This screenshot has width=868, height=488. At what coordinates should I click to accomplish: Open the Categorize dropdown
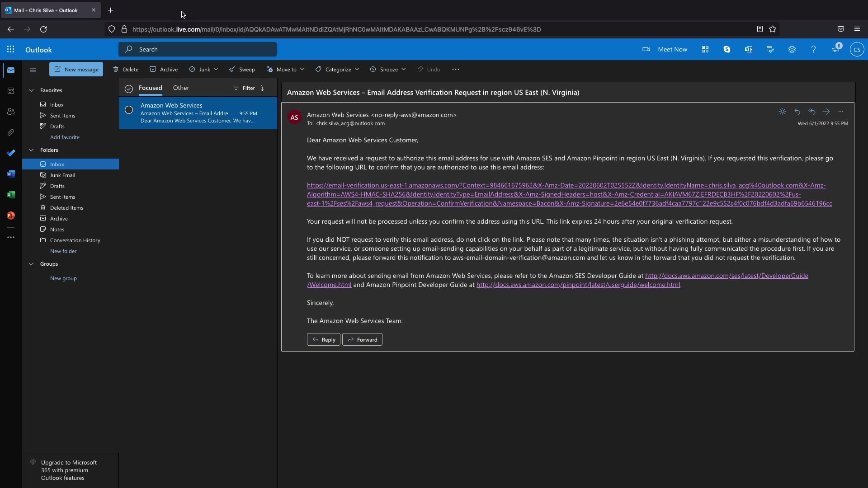[x=337, y=70]
